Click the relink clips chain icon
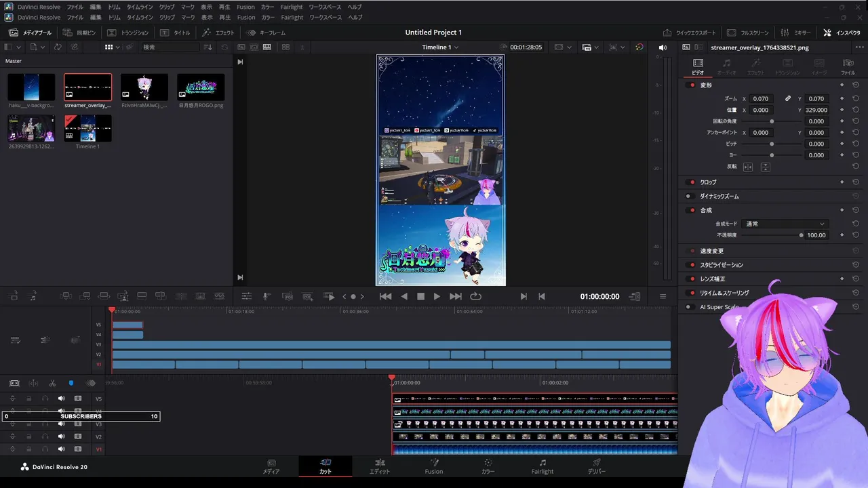 [x=75, y=47]
